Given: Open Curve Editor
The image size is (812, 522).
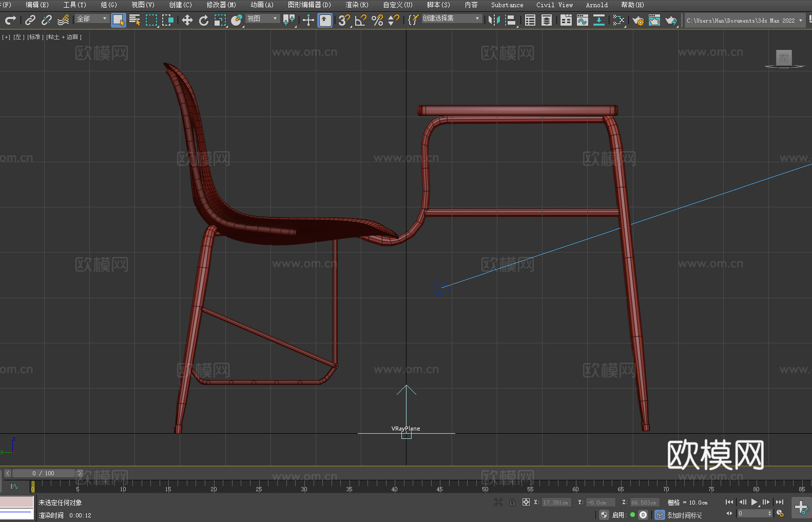Looking at the screenshot, I should [583, 20].
